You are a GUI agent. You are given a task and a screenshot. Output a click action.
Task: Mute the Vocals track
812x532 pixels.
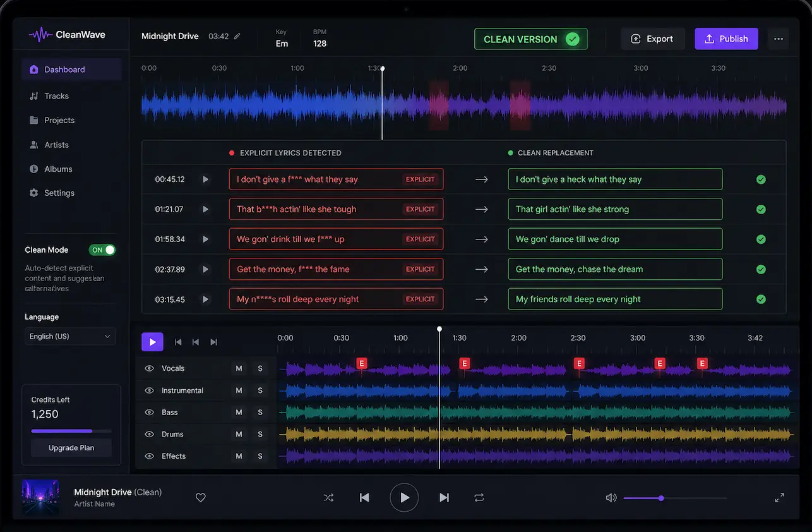(x=239, y=368)
